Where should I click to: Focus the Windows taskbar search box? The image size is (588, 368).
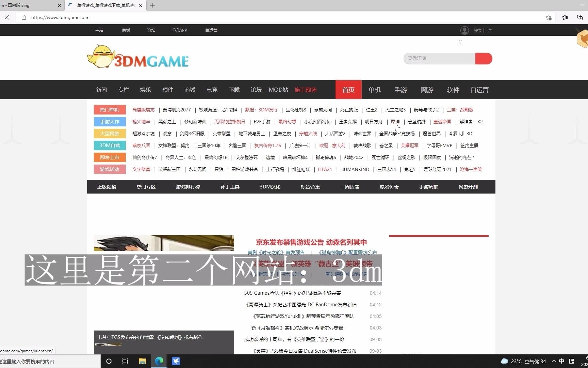click(50, 361)
